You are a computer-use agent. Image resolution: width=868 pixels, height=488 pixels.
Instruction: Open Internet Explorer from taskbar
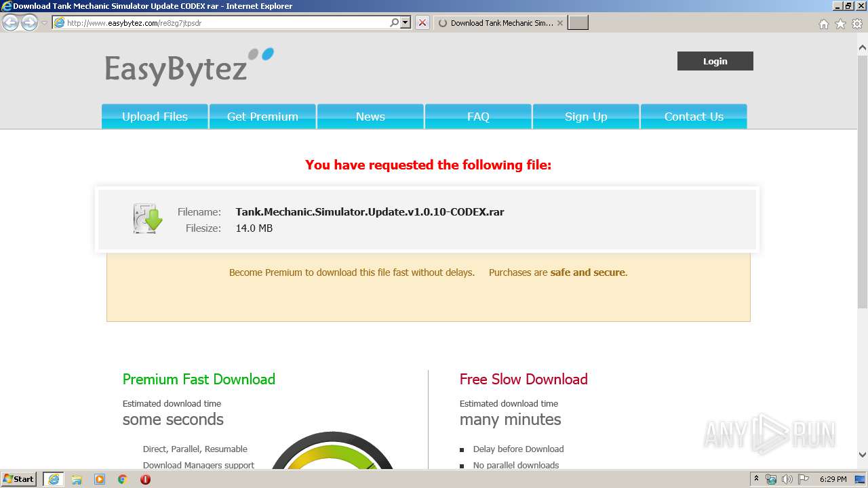point(54,479)
